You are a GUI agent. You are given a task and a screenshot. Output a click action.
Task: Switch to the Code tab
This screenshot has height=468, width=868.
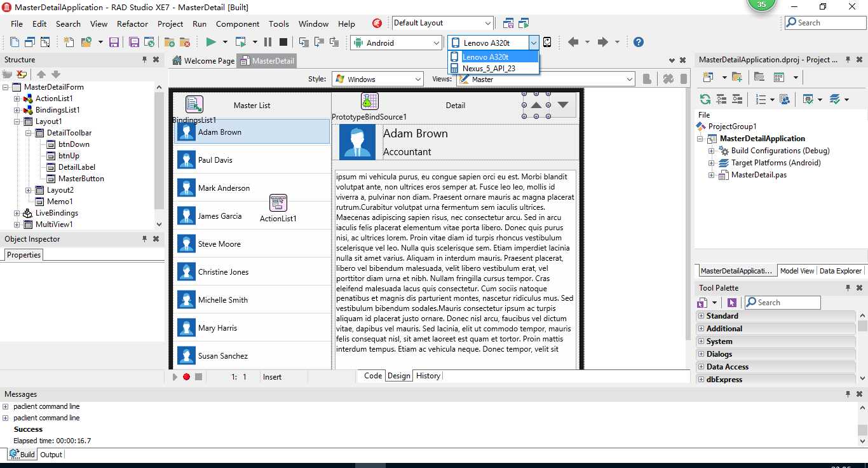coord(373,376)
